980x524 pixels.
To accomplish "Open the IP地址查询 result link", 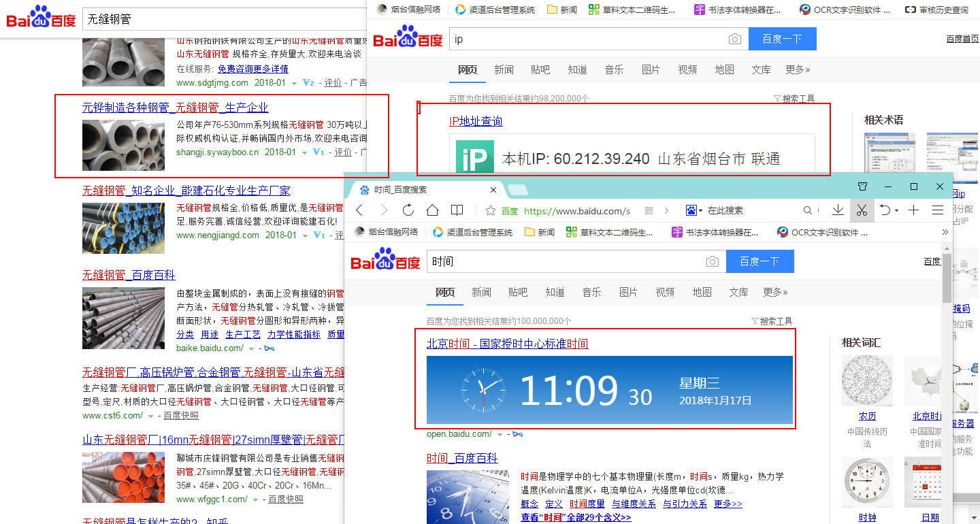I will click(476, 122).
